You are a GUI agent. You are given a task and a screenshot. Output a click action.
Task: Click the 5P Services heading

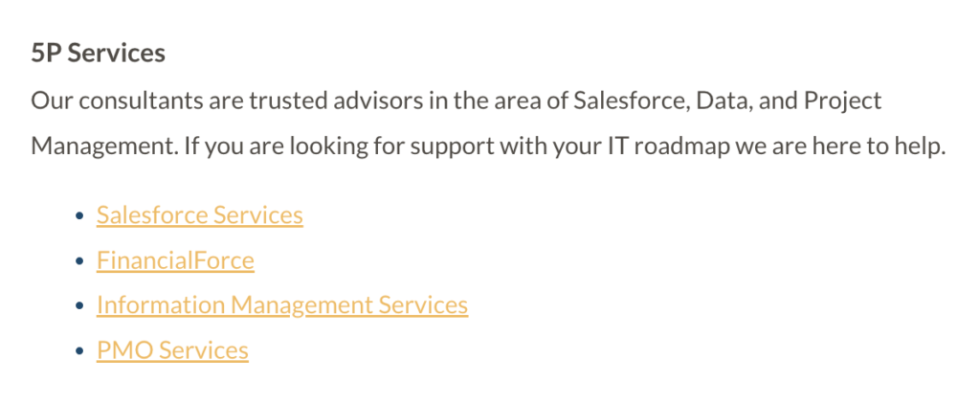pyautogui.click(x=99, y=54)
